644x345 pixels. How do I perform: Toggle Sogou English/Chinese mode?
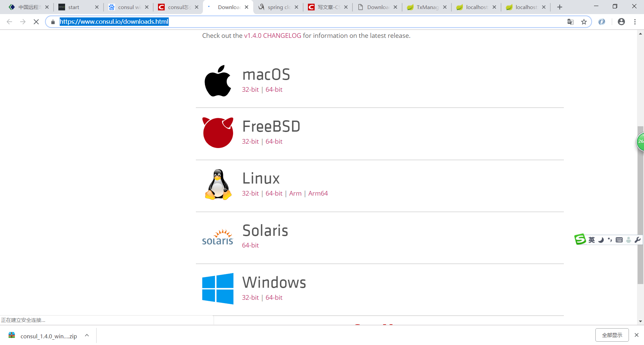[x=592, y=240]
